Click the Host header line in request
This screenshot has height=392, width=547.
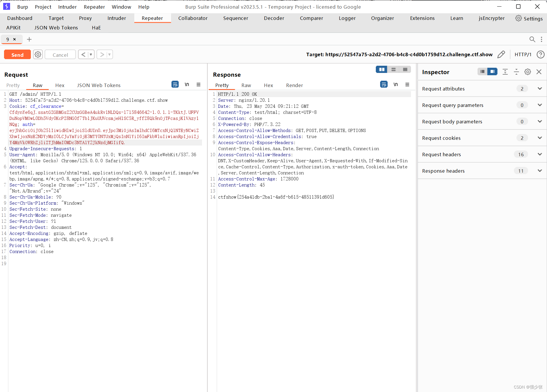click(88, 100)
